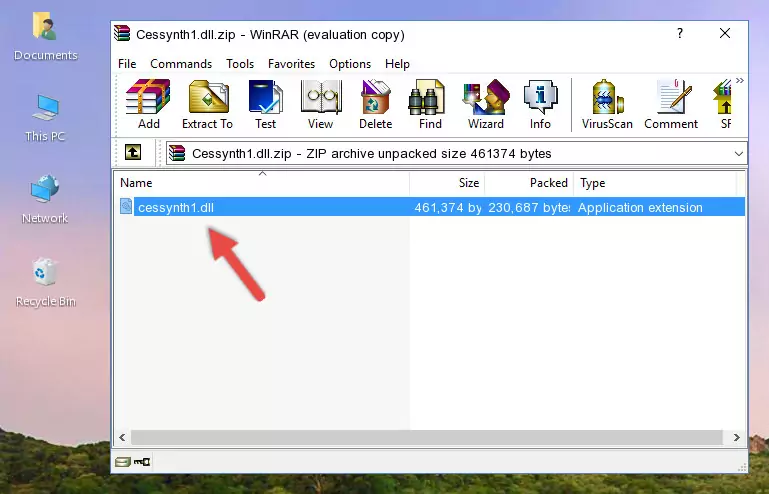Go up one folder level button
769x494 pixels.
pos(133,153)
